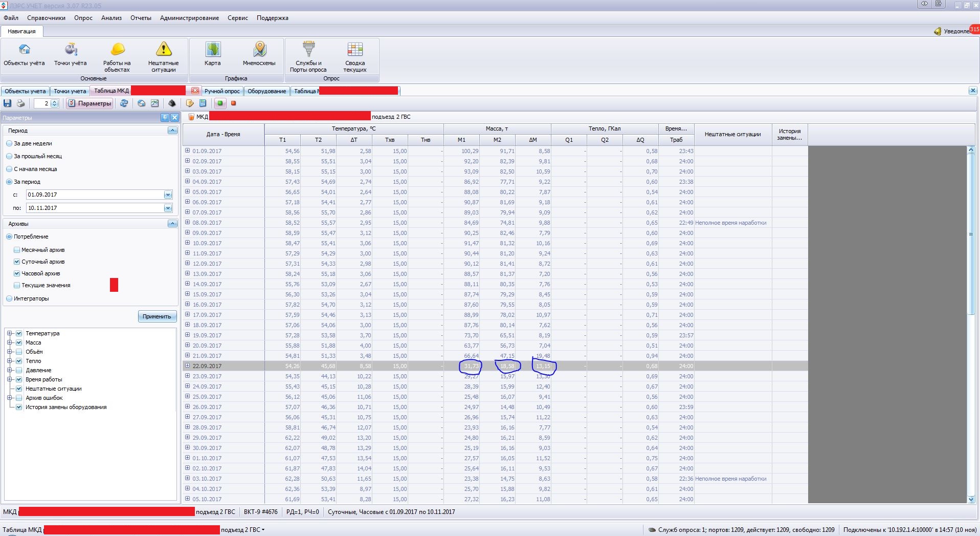Click the printer toolbar icon
The width and height of the screenshot is (980, 536).
click(x=21, y=103)
